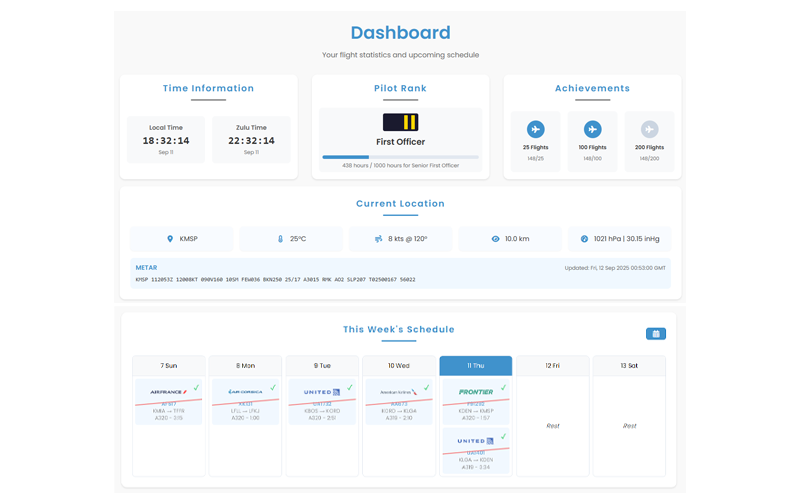Screen dimensions: 800x500
Task: Click the United logo on Tuesday
Action: (322, 392)
